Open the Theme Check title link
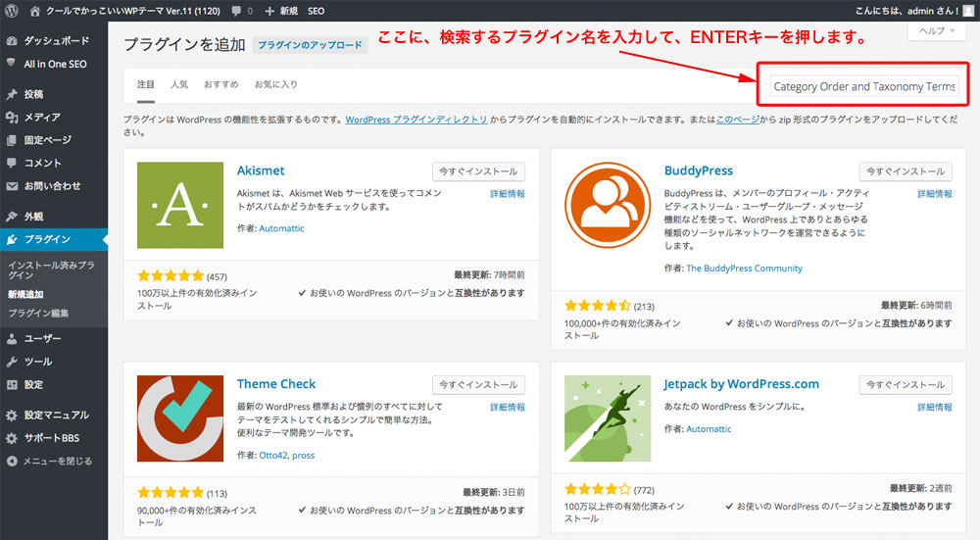This screenshot has width=980, height=540. [276, 384]
